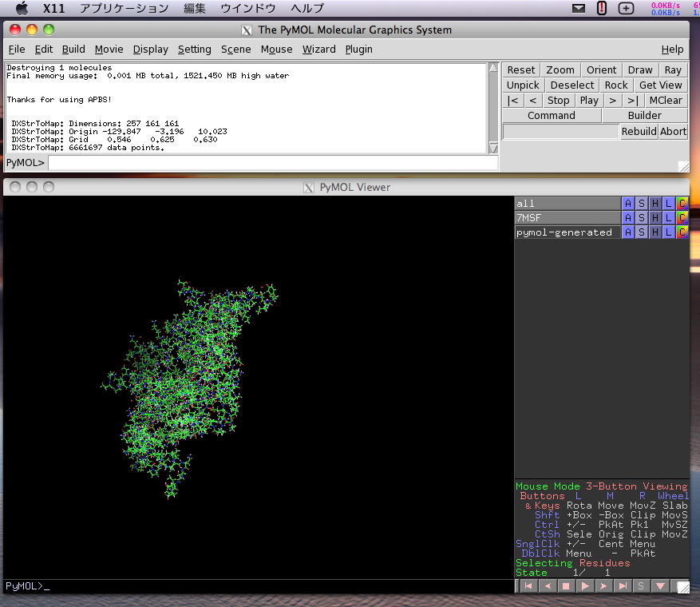The image size is (700, 607).
Task: Click the Draw button
Action: (639, 69)
